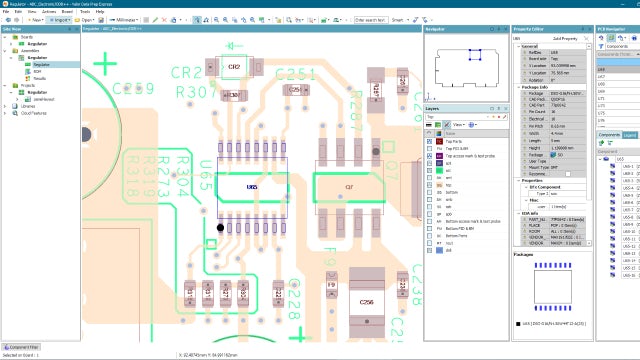Image resolution: width=640 pixels, height=360 pixels.
Task: Click the BOM item icon in tree
Action: [28, 71]
